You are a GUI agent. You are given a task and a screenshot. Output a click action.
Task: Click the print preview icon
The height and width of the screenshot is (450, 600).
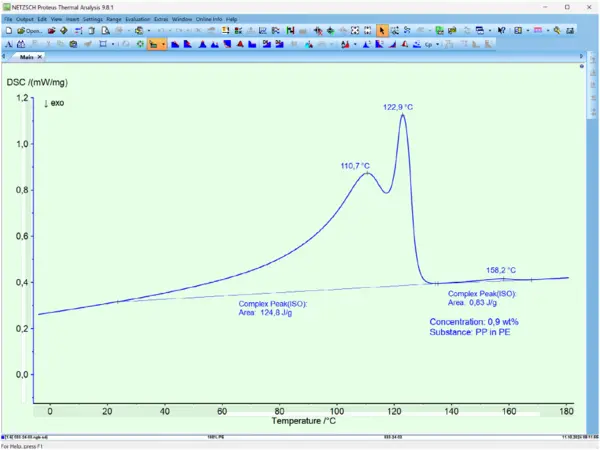(105, 31)
